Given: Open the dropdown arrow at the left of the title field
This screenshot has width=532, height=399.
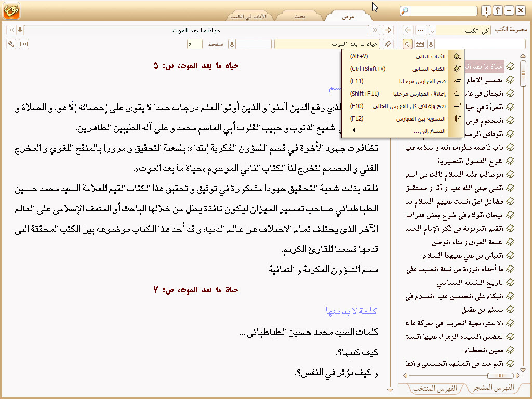Looking at the screenshot, I should (20, 30).
